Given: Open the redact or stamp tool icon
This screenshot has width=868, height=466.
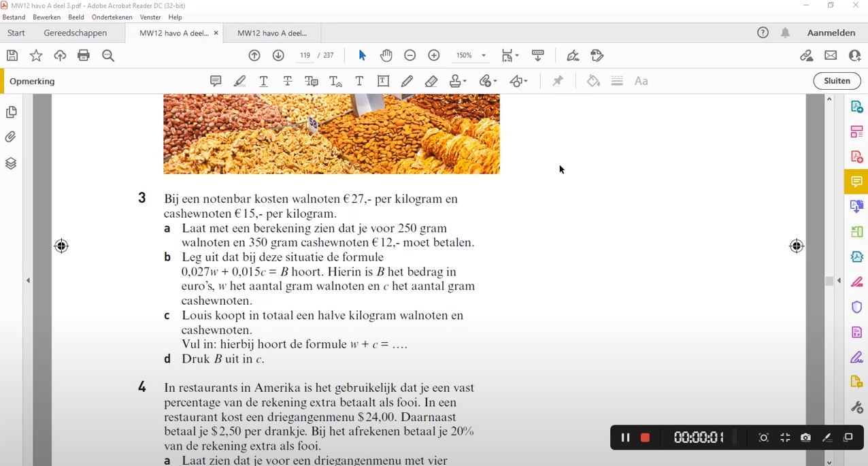Looking at the screenshot, I should click(x=597, y=56).
